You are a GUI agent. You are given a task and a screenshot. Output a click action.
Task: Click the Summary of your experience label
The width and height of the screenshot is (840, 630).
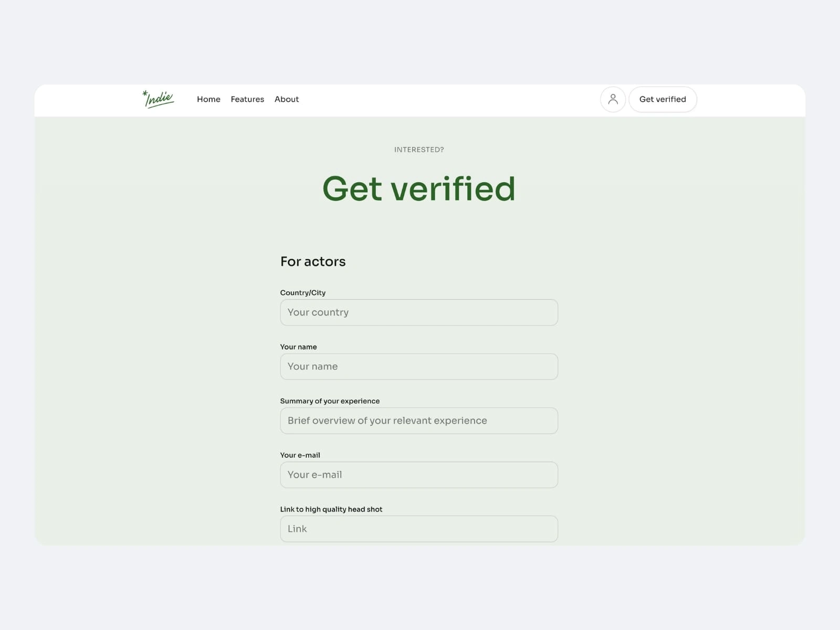330,401
